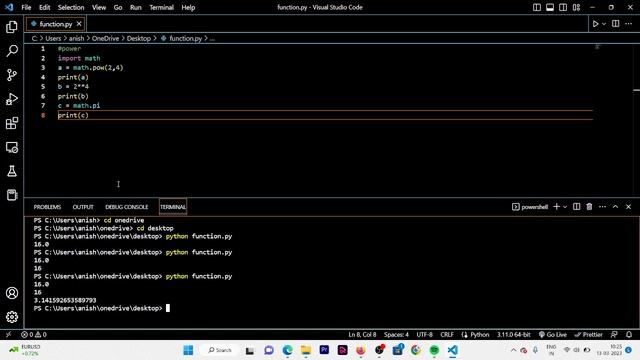Click OneDrive in the breadcrumb
The image size is (640, 360).
(105, 38)
